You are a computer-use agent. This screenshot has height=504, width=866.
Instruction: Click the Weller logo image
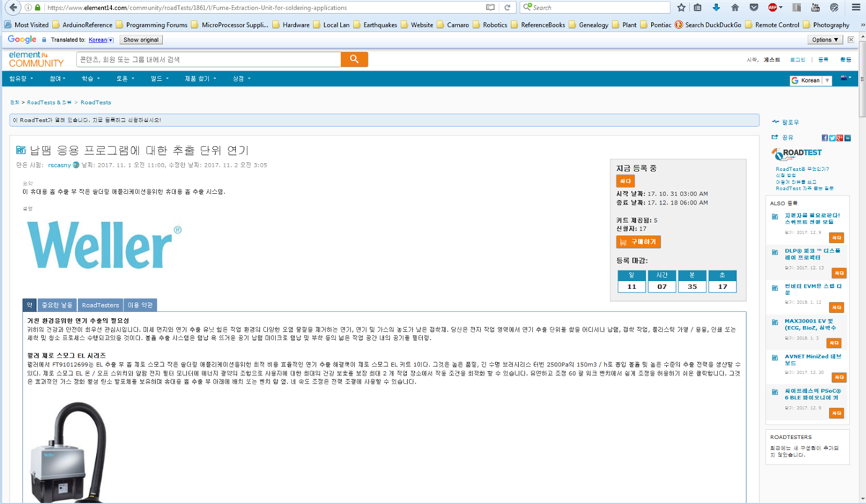coord(104,246)
